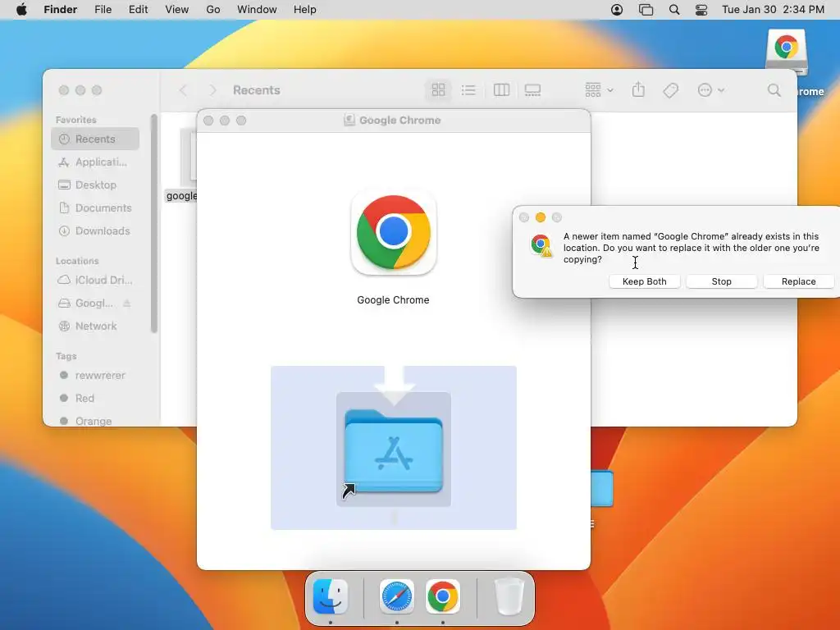Select the Orange tag in sidebar
Image resolution: width=840 pixels, height=630 pixels.
tap(95, 421)
